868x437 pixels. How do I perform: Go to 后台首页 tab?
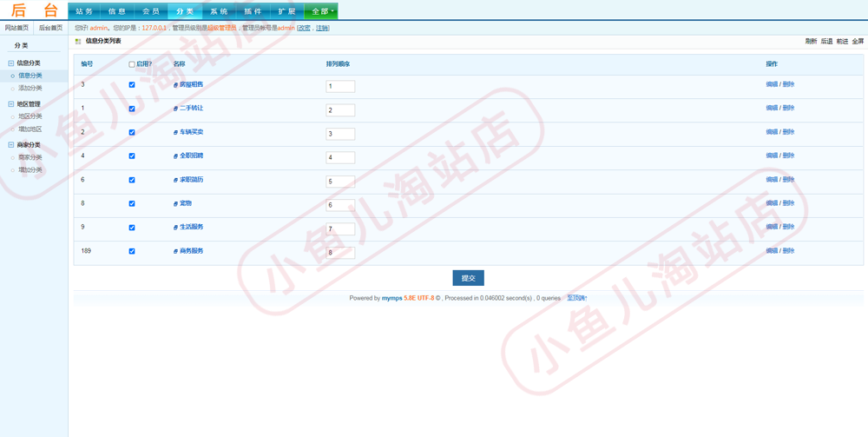coord(51,28)
